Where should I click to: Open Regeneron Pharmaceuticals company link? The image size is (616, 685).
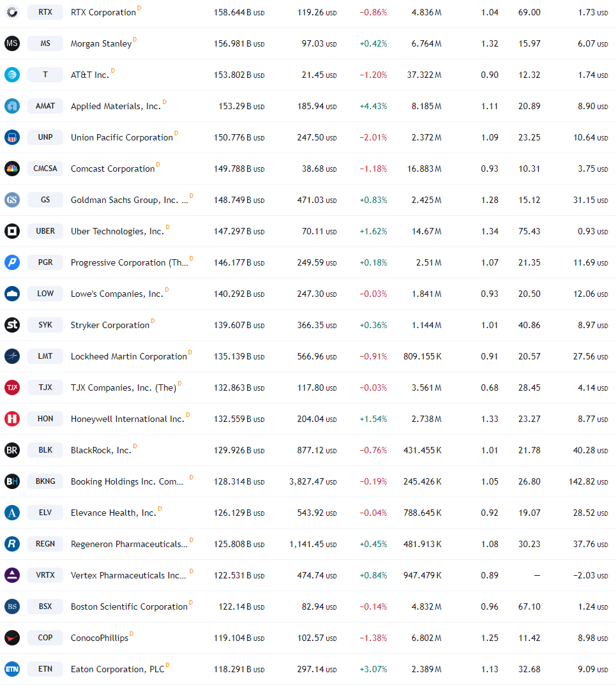coord(130,545)
